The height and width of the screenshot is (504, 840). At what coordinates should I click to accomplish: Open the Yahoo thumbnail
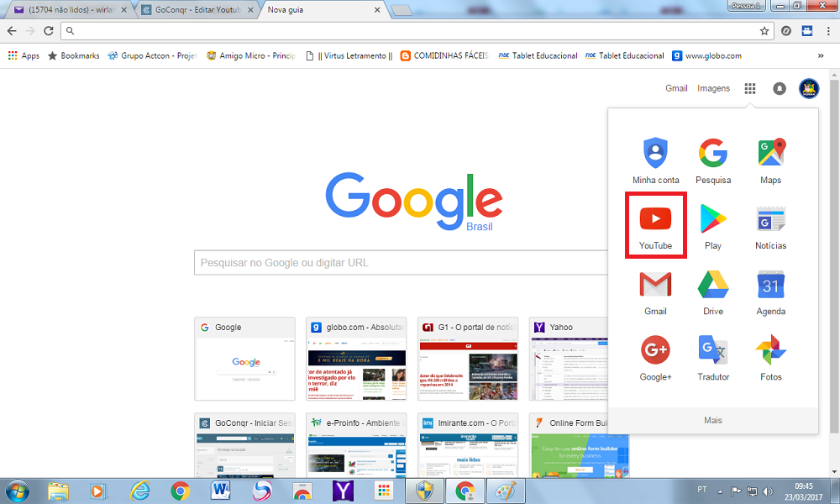coord(569,359)
